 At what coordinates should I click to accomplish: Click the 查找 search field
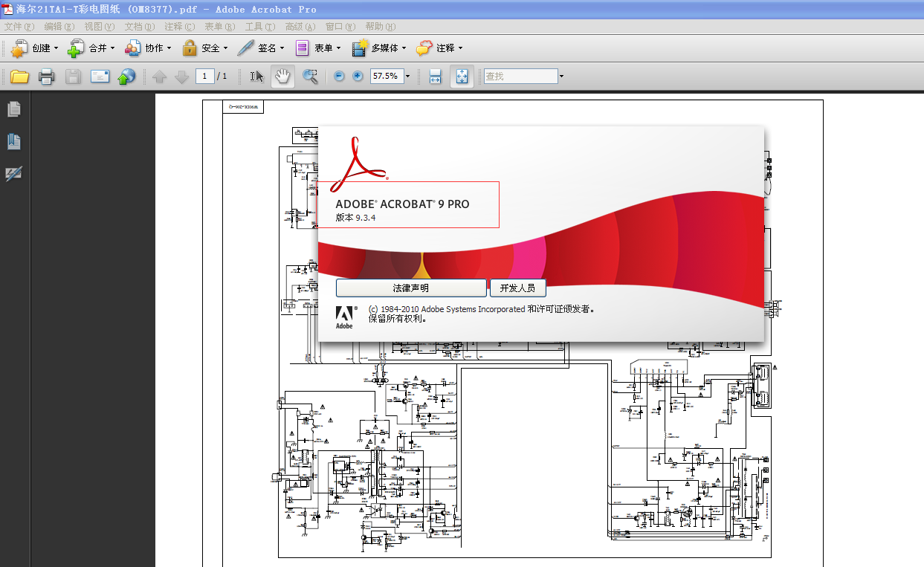tap(520, 76)
